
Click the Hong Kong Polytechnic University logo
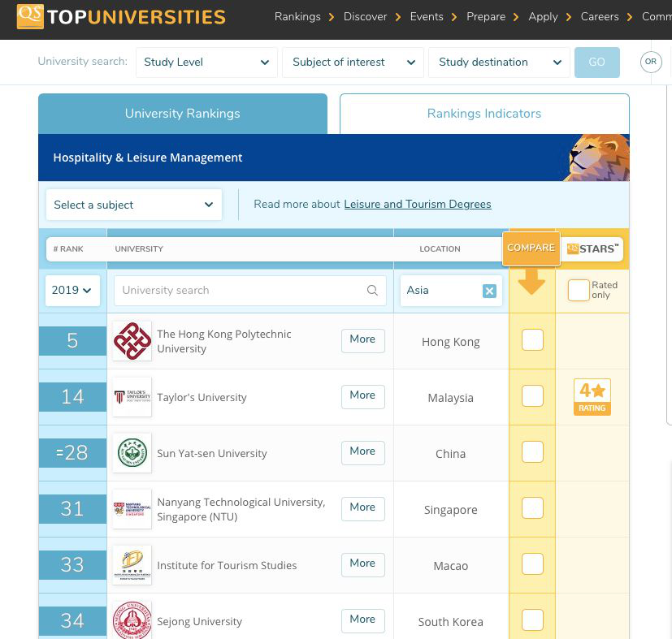click(132, 341)
